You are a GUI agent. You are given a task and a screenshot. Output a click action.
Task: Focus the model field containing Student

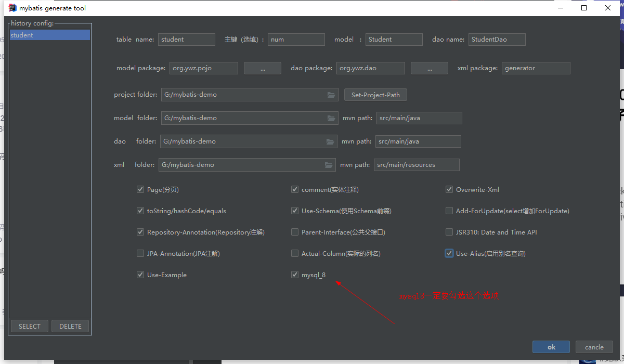pos(394,40)
